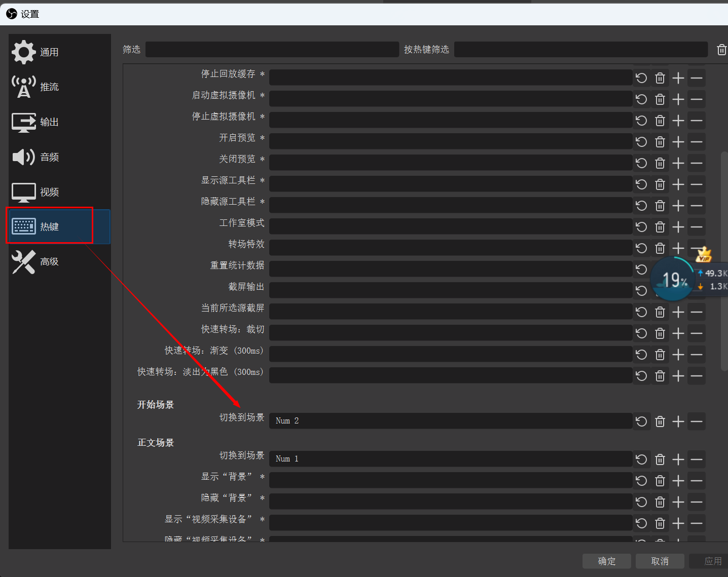
Task: Clear the 启动虚拟摄像机 hotkey with trash icon
Action: click(x=660, y=99)
